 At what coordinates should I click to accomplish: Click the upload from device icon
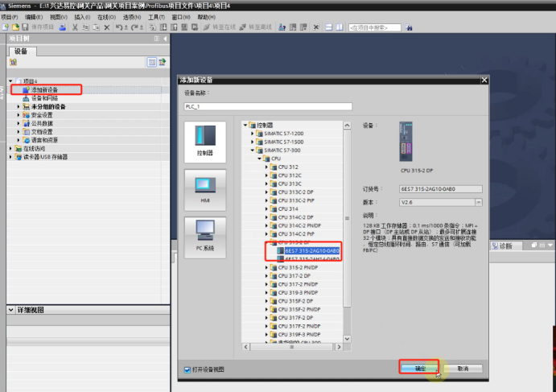(x=174, y=27)
